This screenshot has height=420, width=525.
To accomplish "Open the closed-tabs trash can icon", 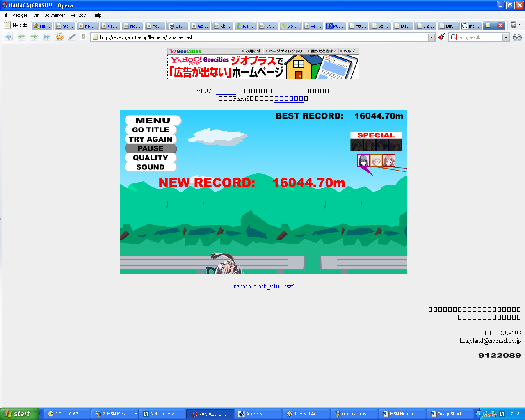I will coord(514,25).
